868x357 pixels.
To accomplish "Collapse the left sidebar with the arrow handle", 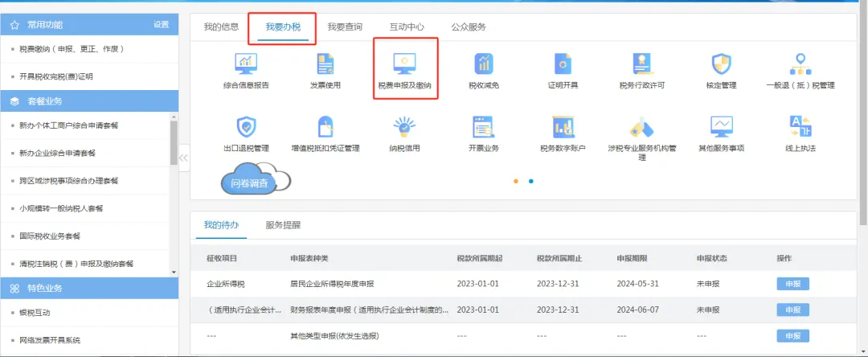I will (184, 157).
